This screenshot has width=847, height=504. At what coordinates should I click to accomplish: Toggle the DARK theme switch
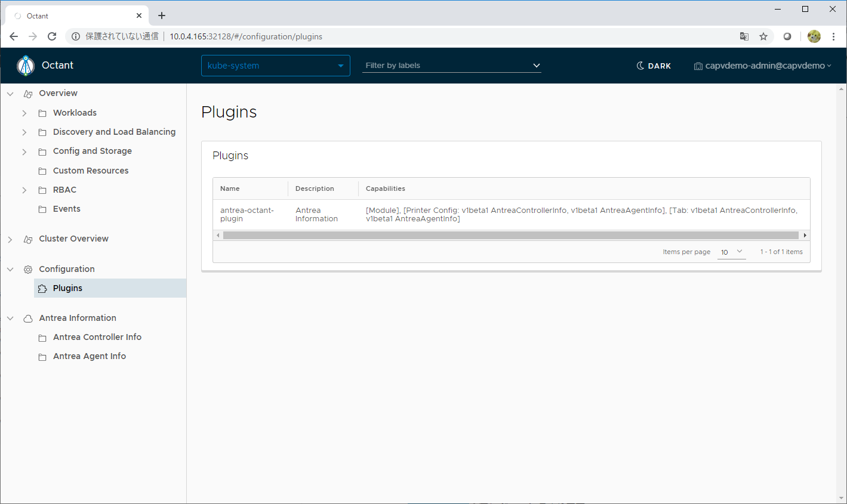click(x=654, y=66)
